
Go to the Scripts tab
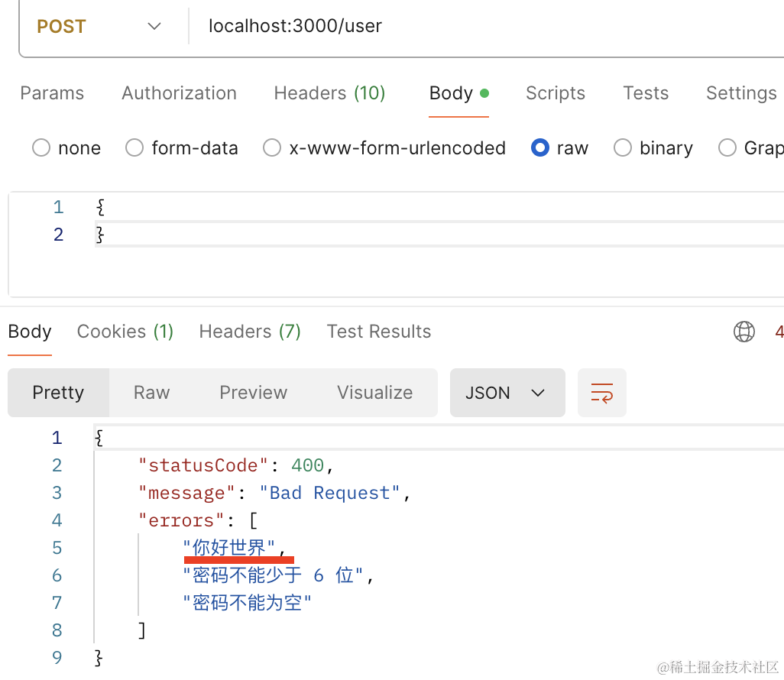(x=555, y=93)
